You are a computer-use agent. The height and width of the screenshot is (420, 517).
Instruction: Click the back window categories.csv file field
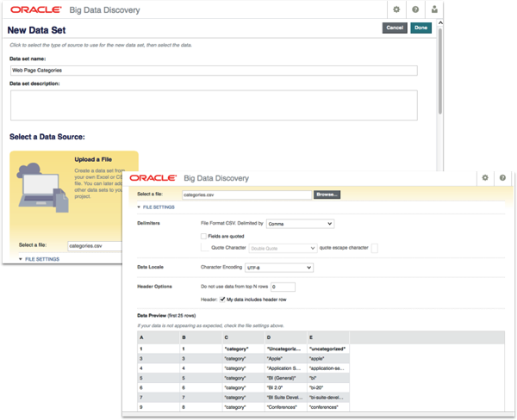coord(95,246)
